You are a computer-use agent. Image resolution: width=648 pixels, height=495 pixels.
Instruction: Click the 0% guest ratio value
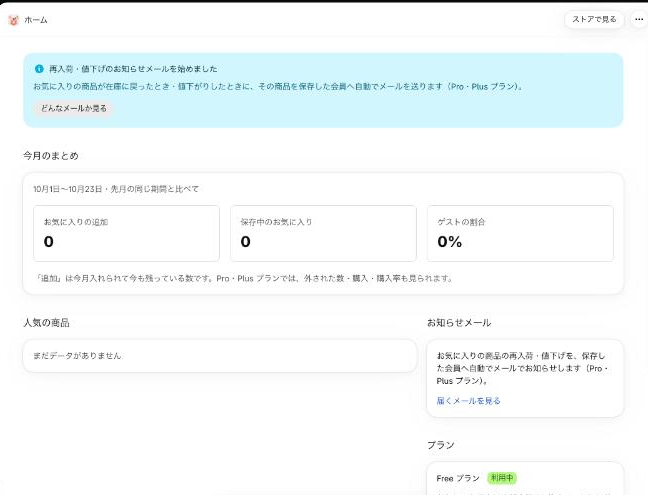(x=450, y=242)
